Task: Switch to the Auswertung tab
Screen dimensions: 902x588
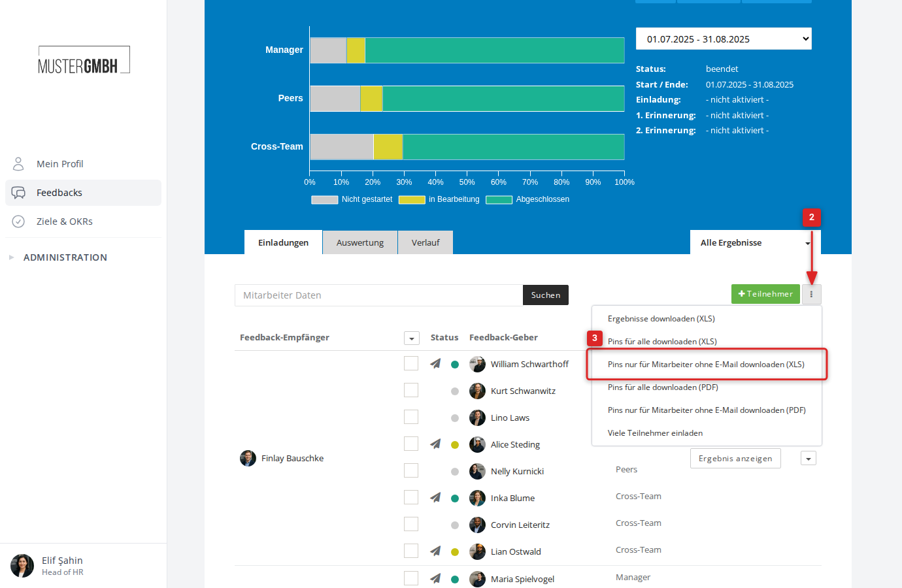Action: pos(360,242)
